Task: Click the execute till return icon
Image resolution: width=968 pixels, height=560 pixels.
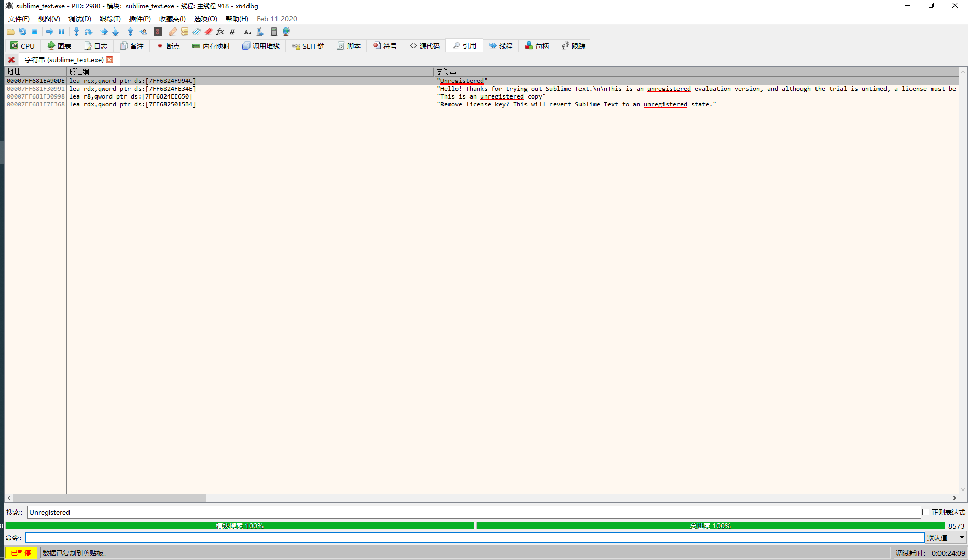Action: [130, 32]
